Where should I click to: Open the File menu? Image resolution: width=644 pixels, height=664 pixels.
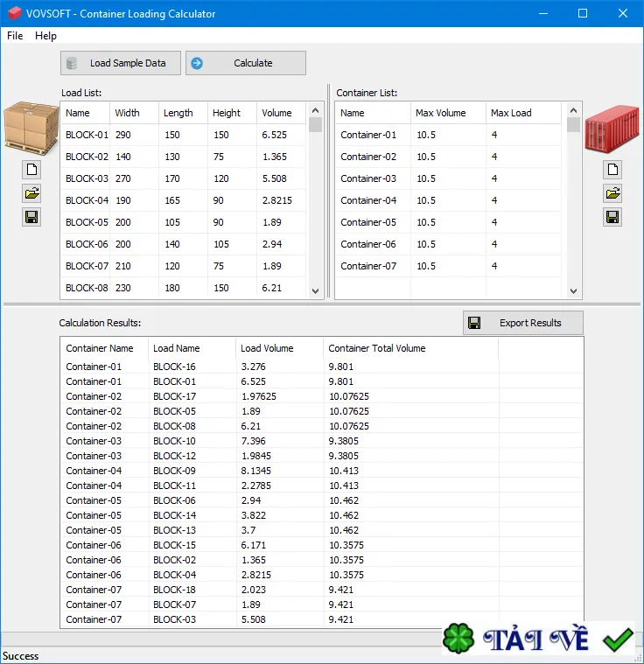15,36
